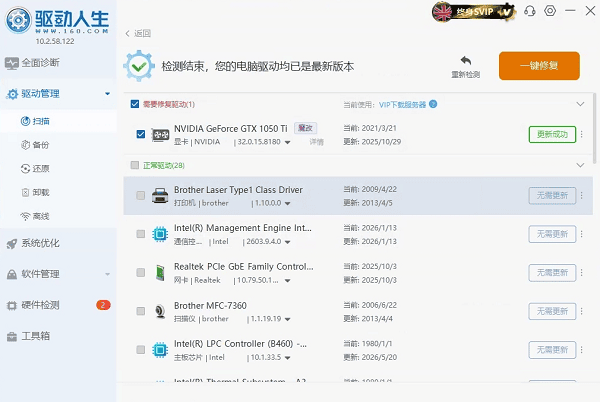Click the green 更新成功 button
Viewport: 600px width, 402px height.
coord(552,135)
